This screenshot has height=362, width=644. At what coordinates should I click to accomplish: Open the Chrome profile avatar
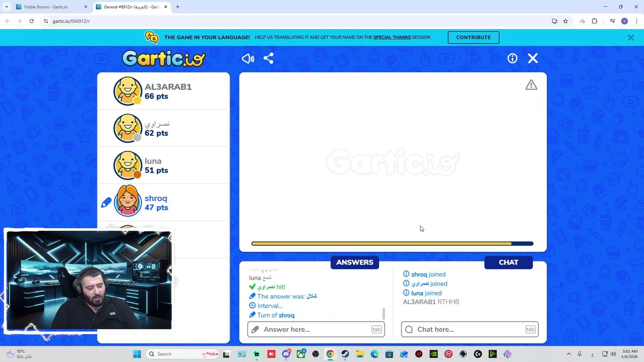click(624, 21)
